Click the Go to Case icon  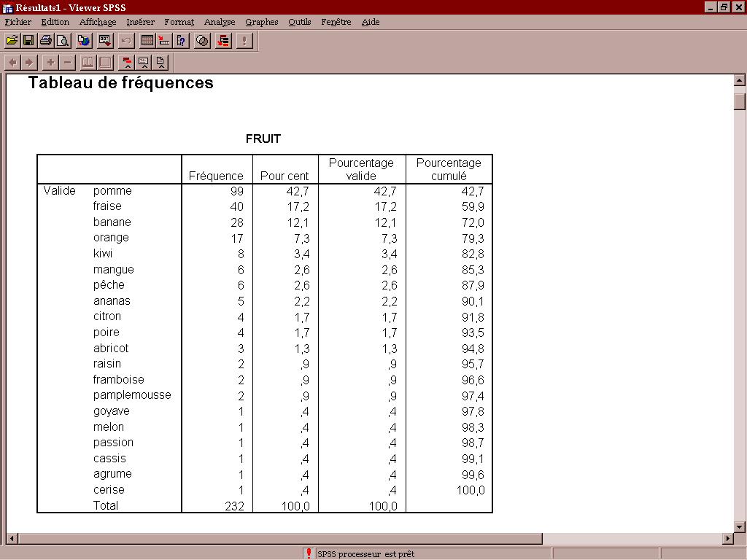[164, 41]
